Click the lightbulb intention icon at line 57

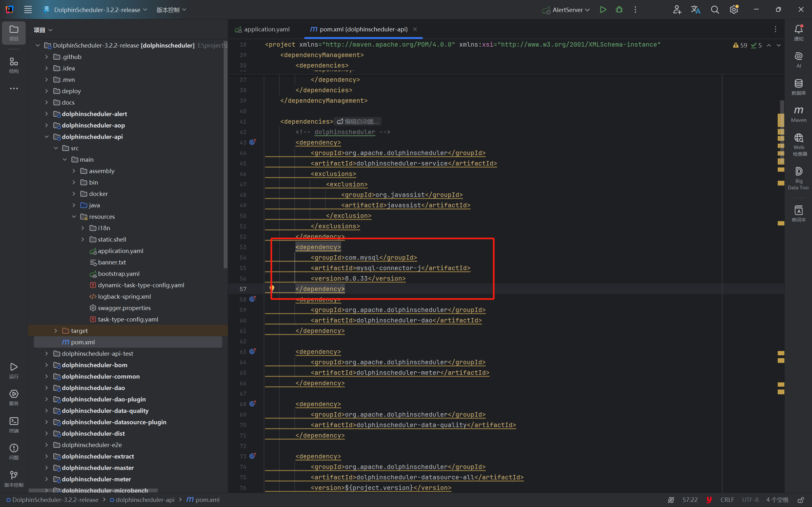273,288
